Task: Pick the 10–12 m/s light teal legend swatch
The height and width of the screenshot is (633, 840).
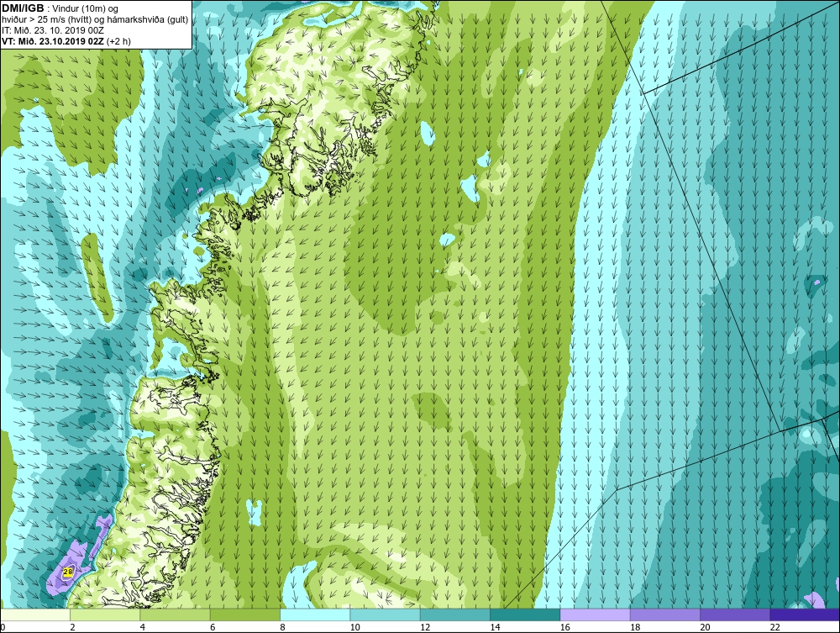Action: [386, 615]
